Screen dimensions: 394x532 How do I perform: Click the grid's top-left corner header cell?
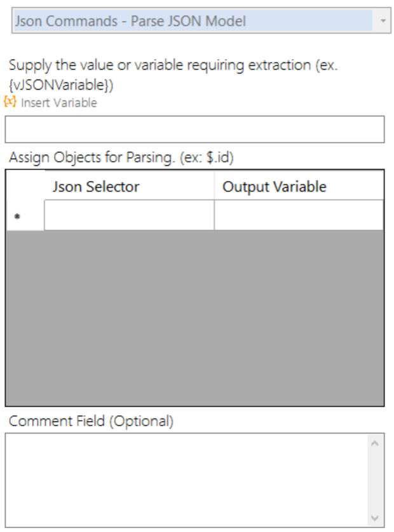click(x=25, y=187)
